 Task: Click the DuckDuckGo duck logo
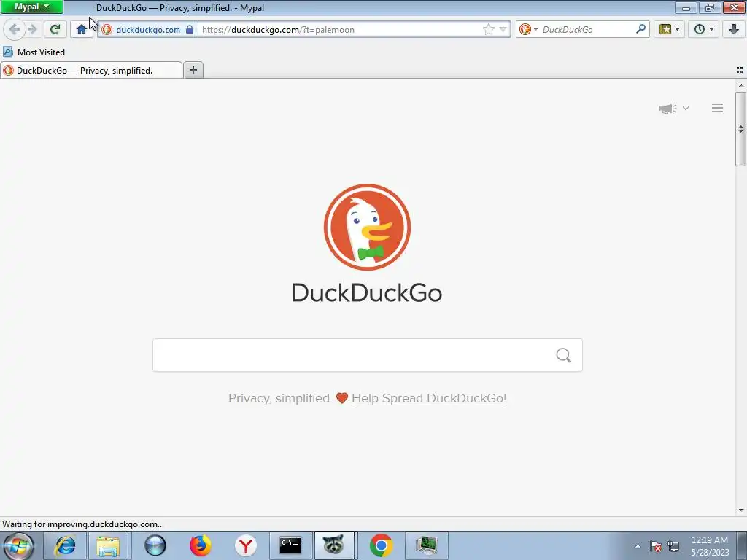pyautogui.click(x=367, y=227)
